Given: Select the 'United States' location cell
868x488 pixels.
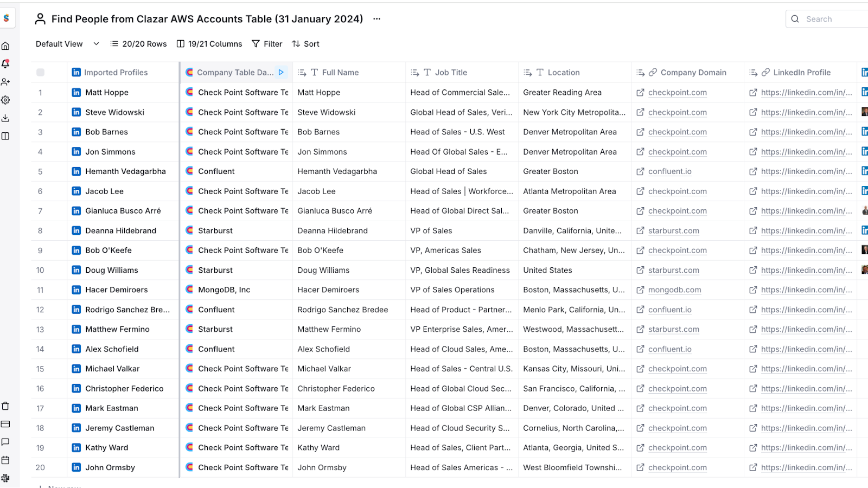Looking at the screenshot, I should click(x=575, y=270).
